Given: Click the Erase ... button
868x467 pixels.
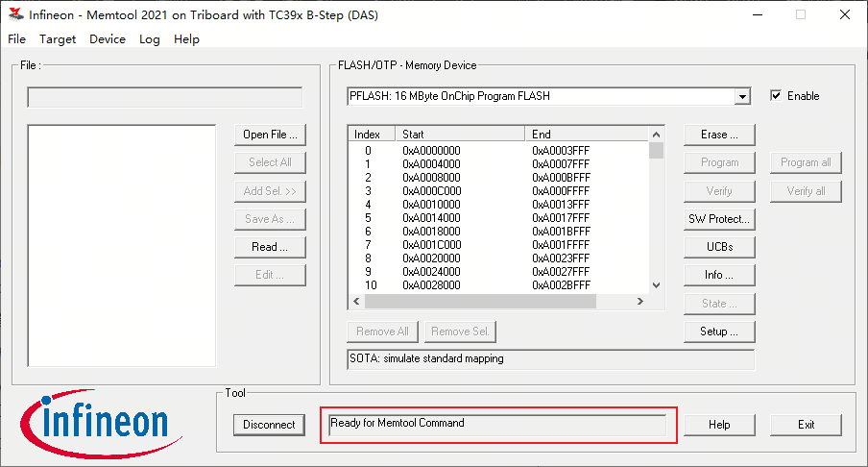Looking at the screenshot, I should tap(719, 135).
